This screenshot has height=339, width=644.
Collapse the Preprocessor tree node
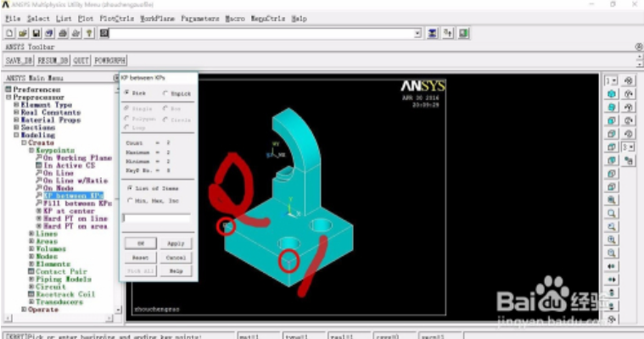[8, 97]
